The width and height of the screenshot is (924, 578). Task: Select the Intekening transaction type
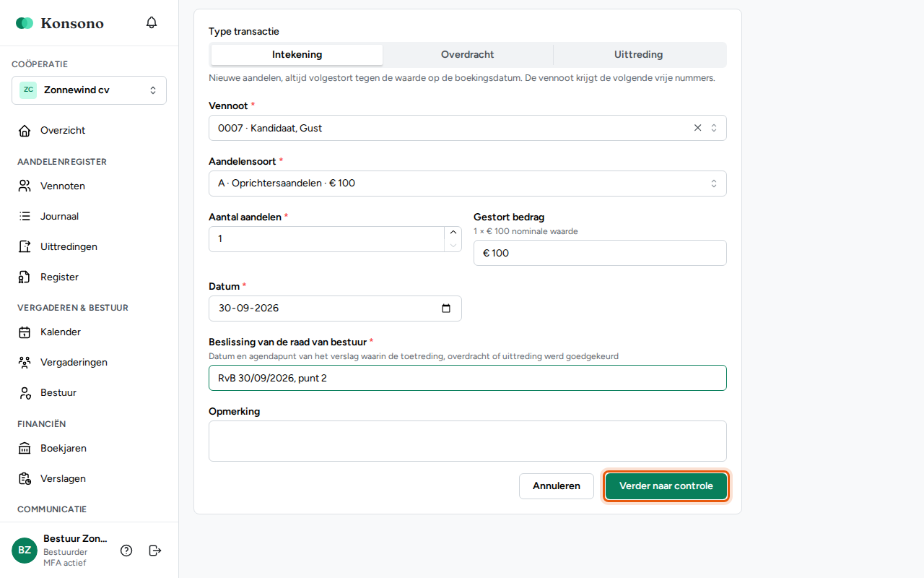pyautogui.click(x=297, y=55)
